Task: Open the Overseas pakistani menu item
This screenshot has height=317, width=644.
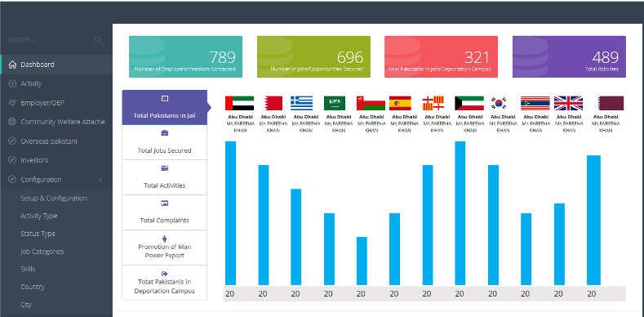Action: (56, 141)
